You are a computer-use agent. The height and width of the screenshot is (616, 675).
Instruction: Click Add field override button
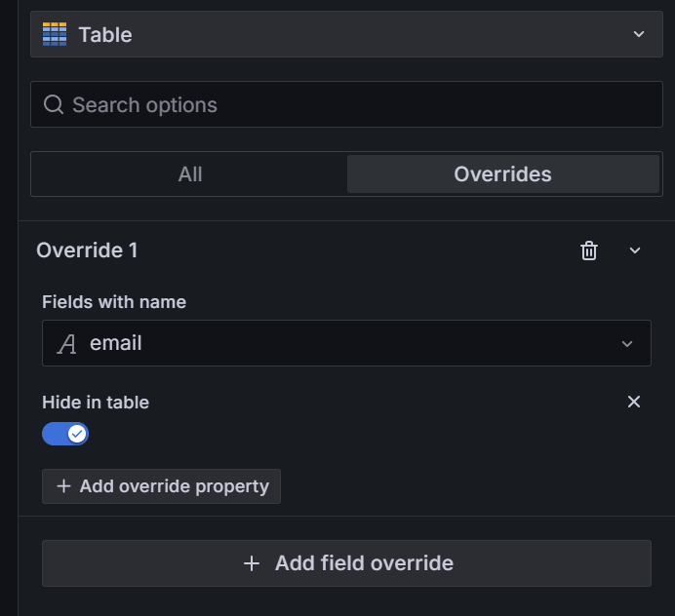346,563
